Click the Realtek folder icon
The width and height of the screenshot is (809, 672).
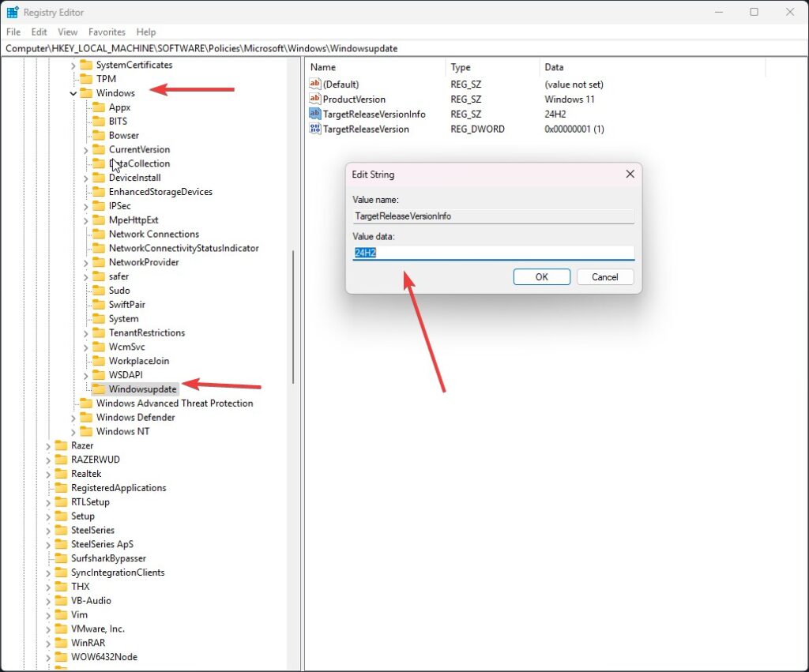pyautogui.click(x=61, y=474)
